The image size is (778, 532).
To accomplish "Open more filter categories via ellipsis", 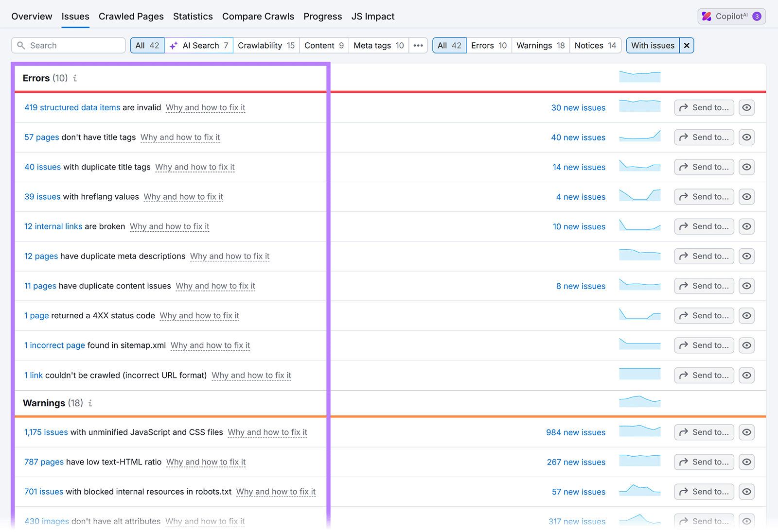I will (418, 45).
